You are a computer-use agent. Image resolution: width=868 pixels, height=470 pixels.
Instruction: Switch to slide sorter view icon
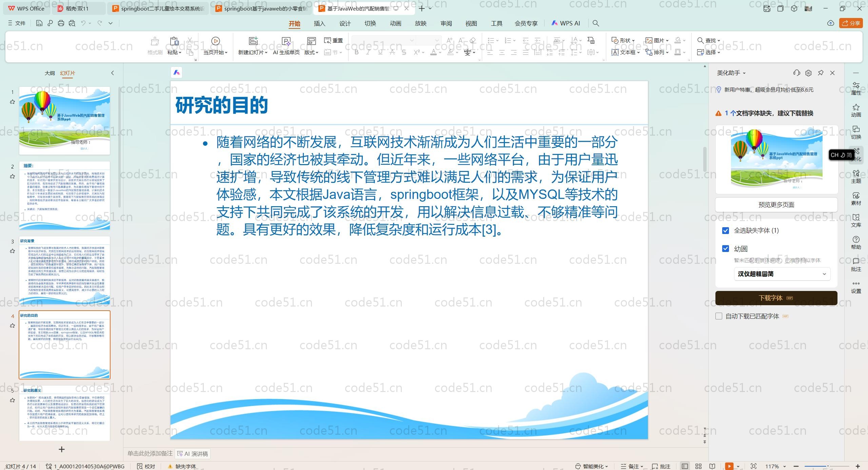698,466
